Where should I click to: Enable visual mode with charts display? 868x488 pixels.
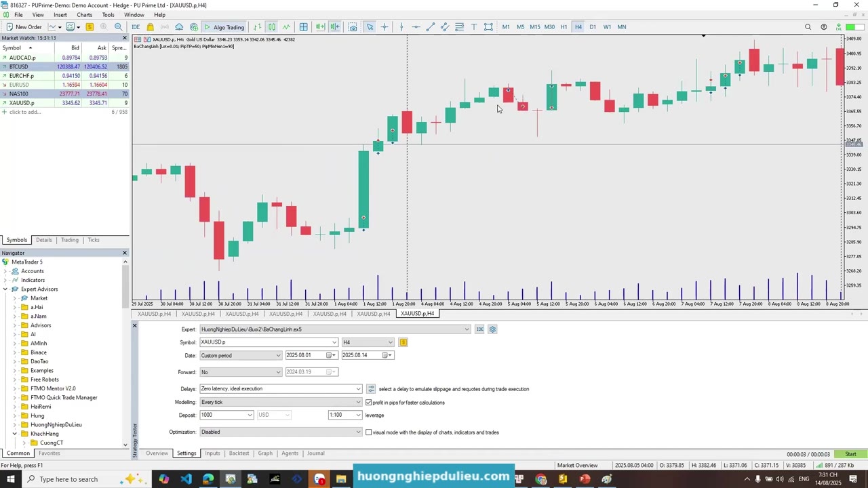pos(369,432)
